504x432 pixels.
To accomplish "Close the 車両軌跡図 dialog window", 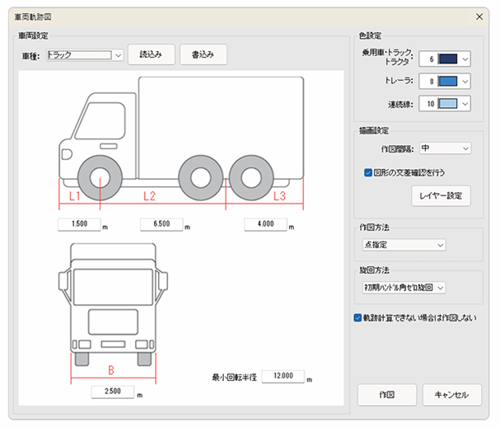I will pyautogui.click(x=479, y=16).
